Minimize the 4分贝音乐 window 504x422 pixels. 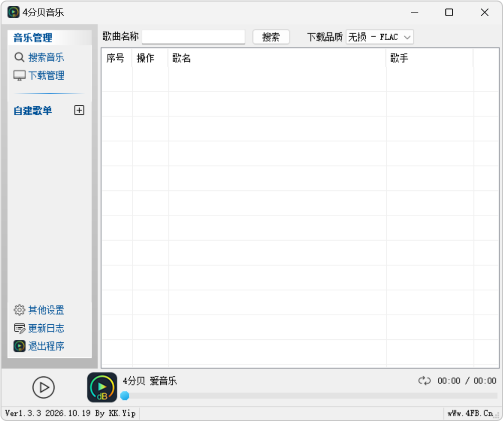click(415, 13)
